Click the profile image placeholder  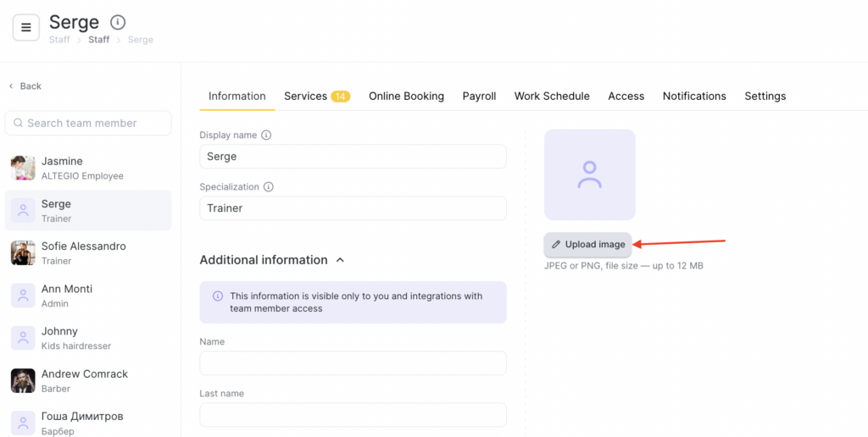pyautogui.click(x=589, y=174)
